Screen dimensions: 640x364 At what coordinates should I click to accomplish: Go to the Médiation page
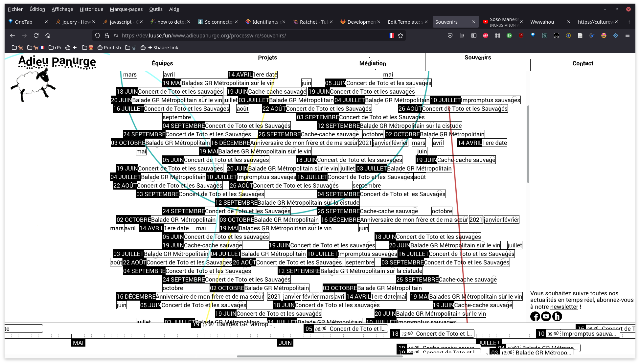pos(373,63)
